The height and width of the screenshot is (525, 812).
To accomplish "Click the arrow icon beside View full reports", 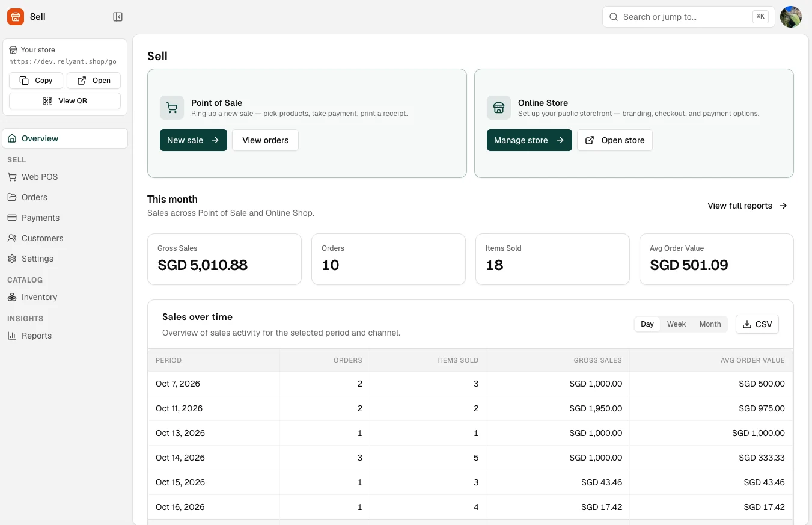I will point(783,206).
